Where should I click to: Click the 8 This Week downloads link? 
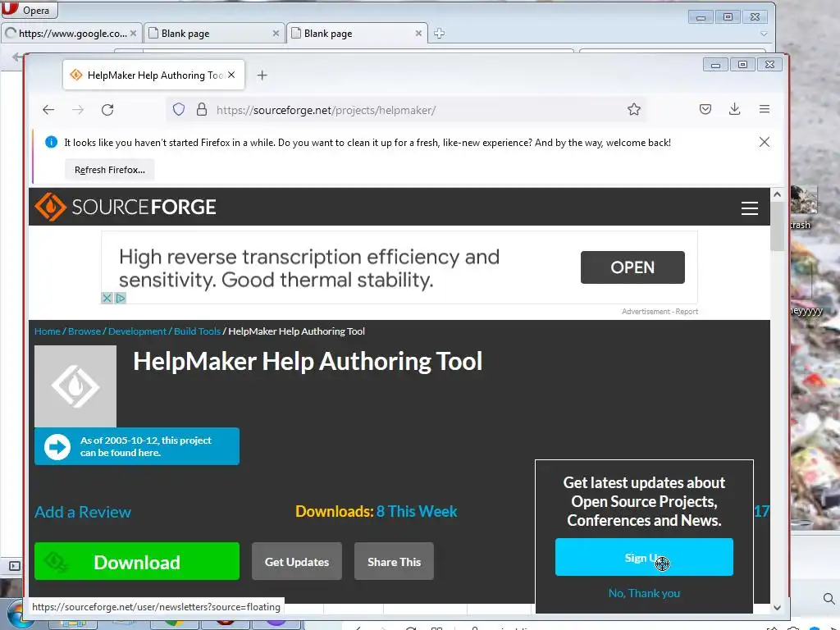coord(416,511)
